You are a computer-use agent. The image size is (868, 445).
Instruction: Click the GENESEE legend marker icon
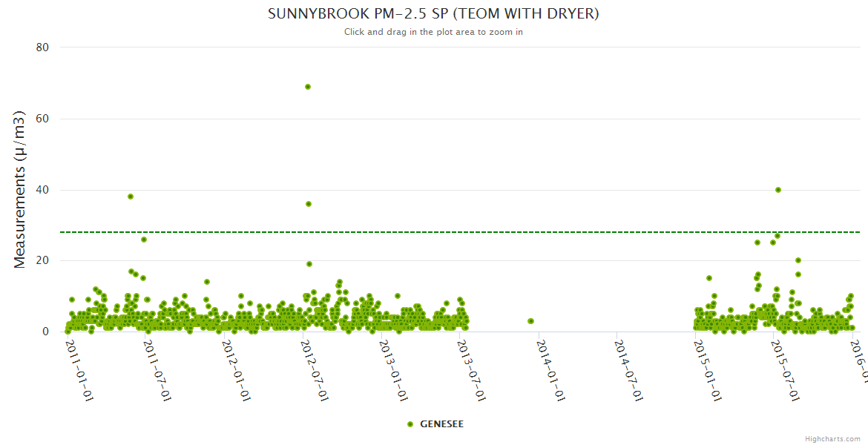click(x=410, y=424)
